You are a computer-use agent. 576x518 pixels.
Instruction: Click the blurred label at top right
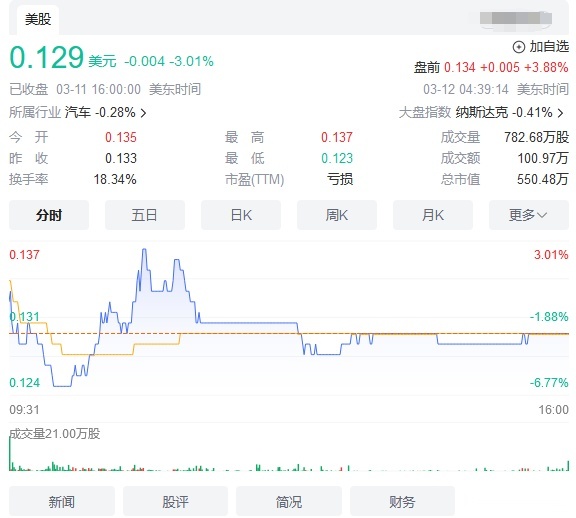tap(516, 18)
